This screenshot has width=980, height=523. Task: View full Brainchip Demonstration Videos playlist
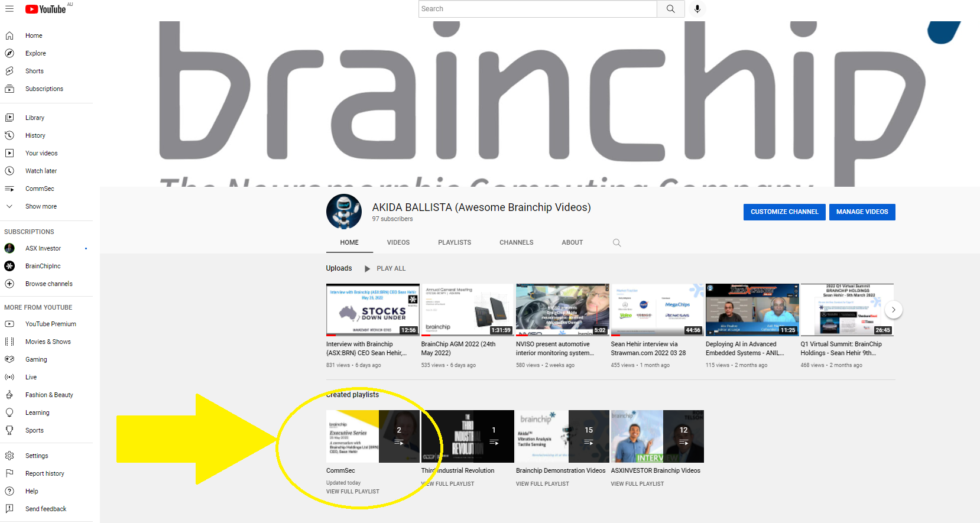pyautogui.click(x=543, y=484)
